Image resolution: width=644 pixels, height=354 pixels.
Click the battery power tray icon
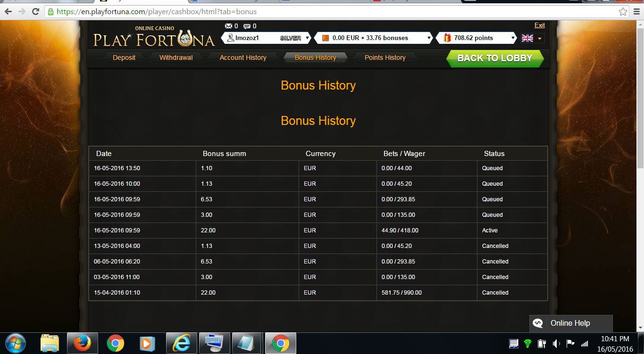(x=542, y=344)
